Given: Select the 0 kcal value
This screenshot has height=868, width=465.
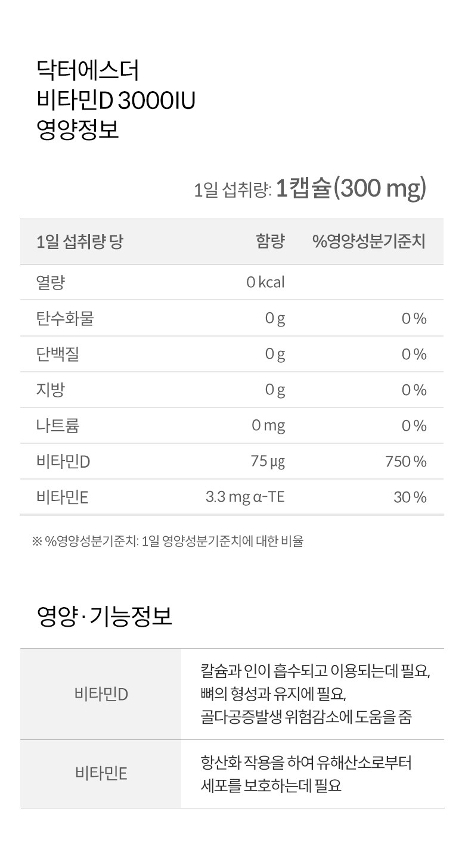Looking at the screenshot, I should (265, 282).
